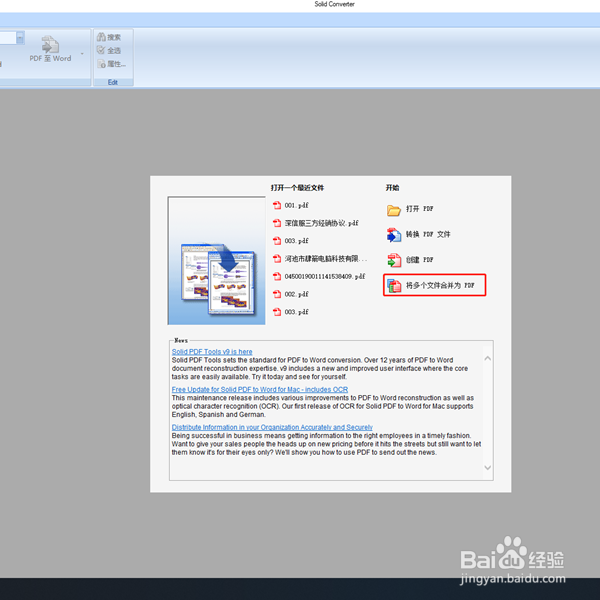Click the 转换 PDF 文件 label
This screenshot has height=600, width=600.
428,234
